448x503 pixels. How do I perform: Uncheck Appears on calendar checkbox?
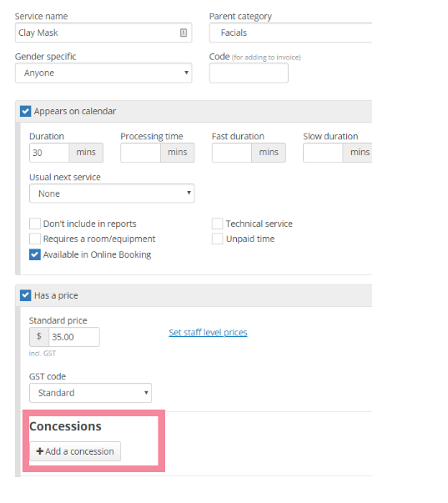point(25,111)
